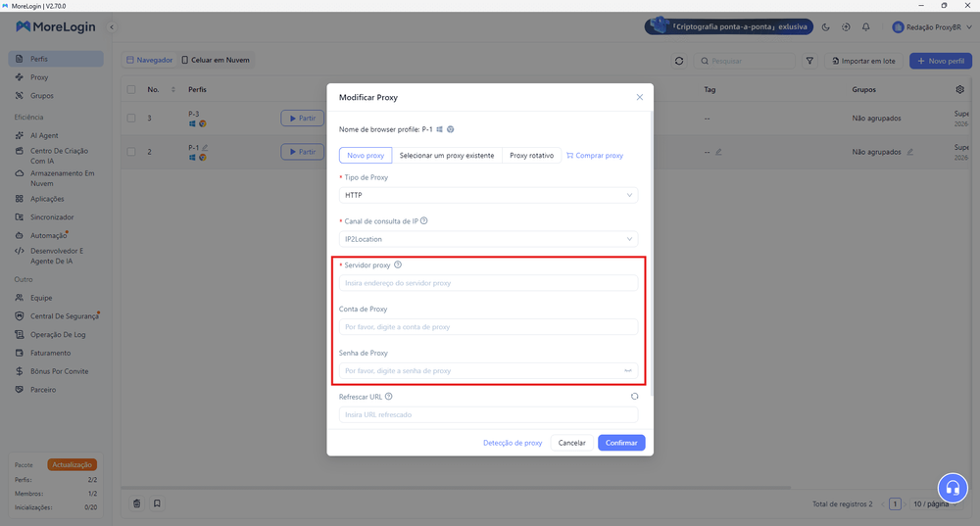
Task: Show help icon next to Servidor proxy
Action: tap(398, 264)
